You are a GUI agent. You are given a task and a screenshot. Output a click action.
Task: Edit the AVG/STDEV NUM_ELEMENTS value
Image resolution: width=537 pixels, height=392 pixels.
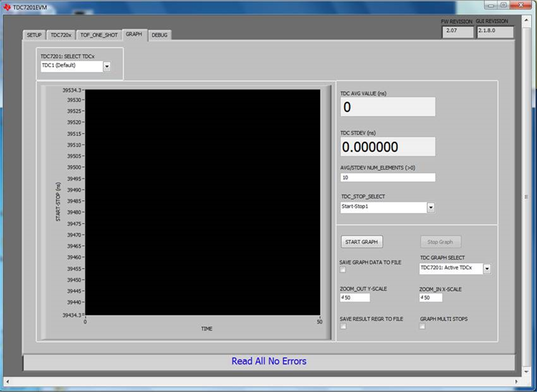(x=387, y=177)
